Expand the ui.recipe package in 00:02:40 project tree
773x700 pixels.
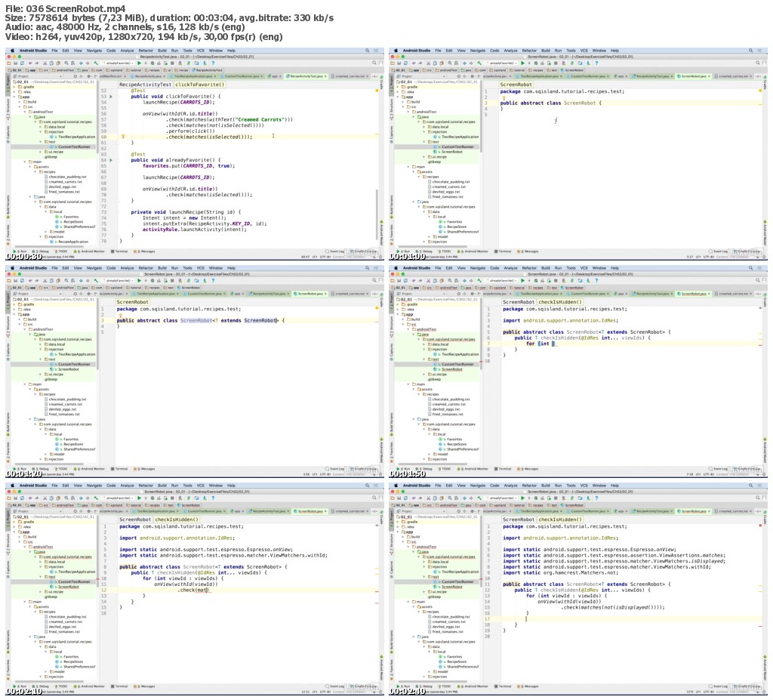click(424, 591)
